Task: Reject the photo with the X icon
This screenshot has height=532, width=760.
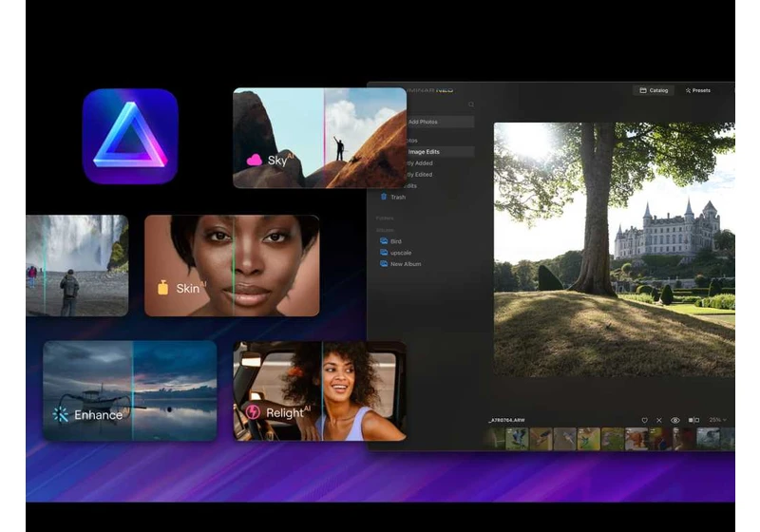Action: (659, 420)
